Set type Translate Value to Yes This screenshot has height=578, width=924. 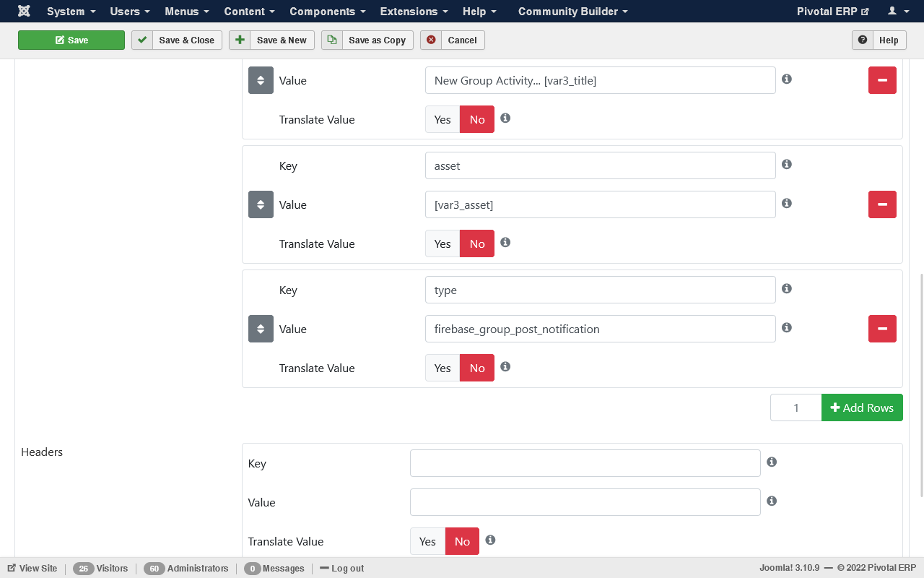443,368
